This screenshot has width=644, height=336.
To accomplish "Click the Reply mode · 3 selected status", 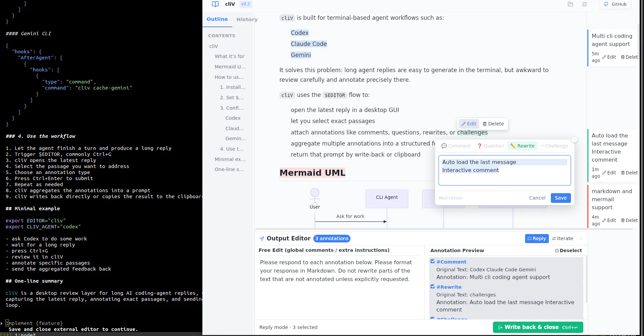I will click(x=288, y=327).
